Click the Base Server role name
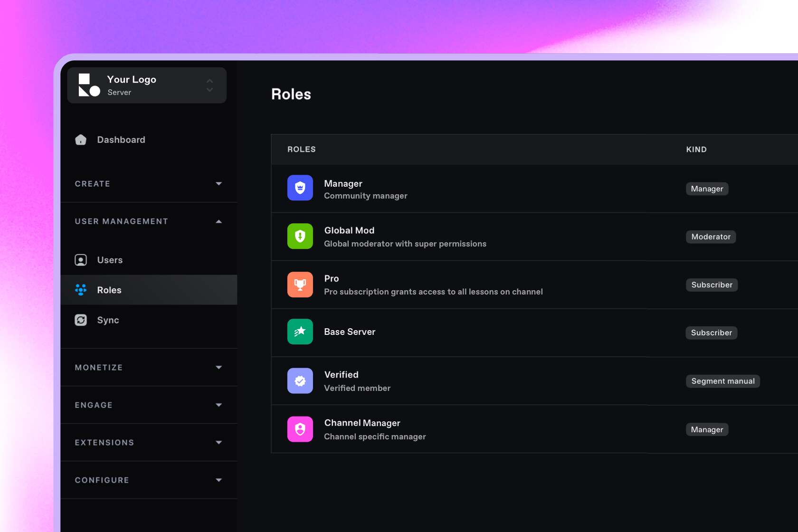The height and width of the screenshot is (532, 798). 350,332
